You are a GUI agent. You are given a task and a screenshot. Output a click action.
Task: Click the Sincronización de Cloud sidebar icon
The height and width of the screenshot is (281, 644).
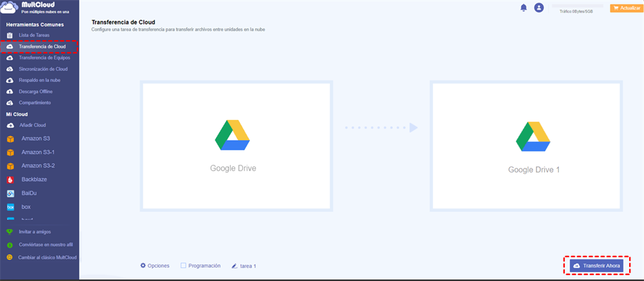pos(10,69)
